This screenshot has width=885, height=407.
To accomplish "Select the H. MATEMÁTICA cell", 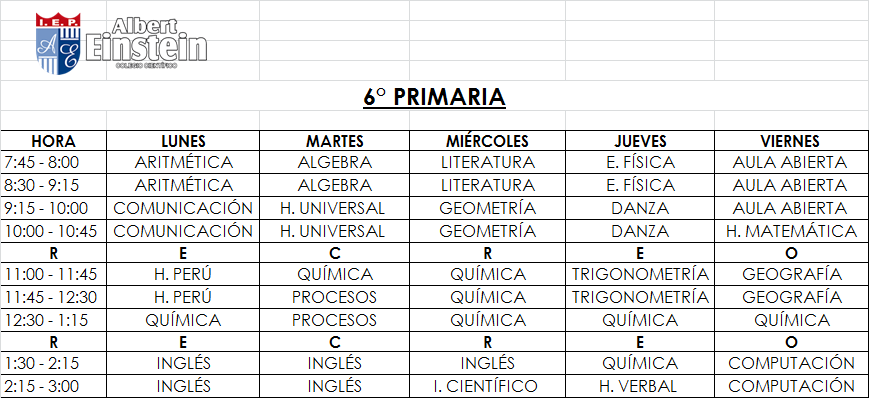I will pos(790,231).
